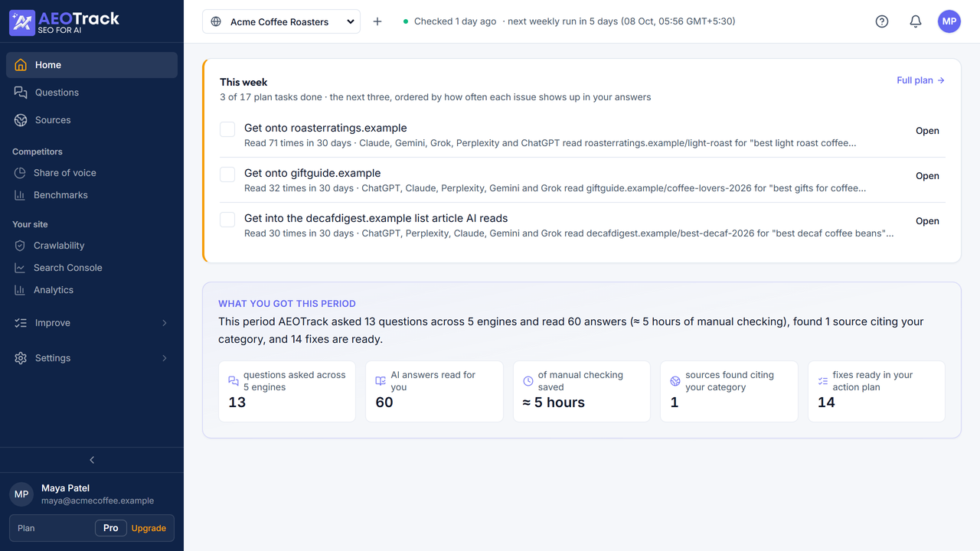This screenshot has width=980, height=551.
Task: Open the Acme Coffee Roasters site dropdown
Action: (x=282, y=21)
